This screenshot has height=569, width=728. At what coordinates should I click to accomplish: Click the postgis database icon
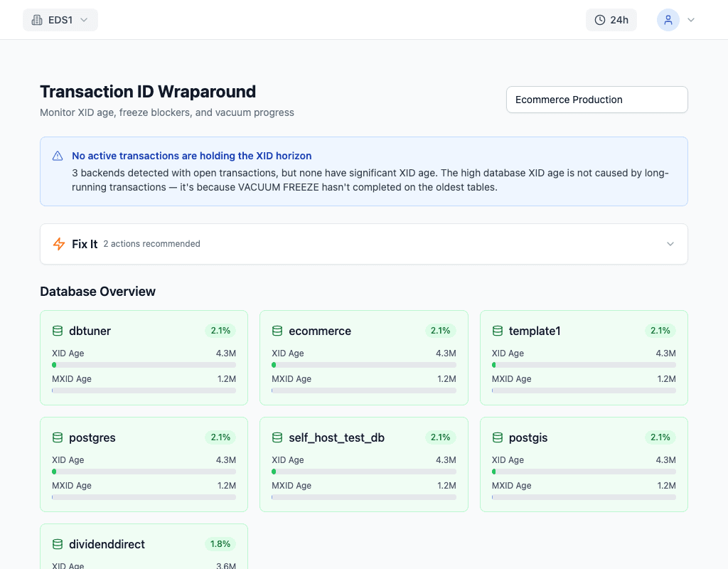tap(498, 437)
